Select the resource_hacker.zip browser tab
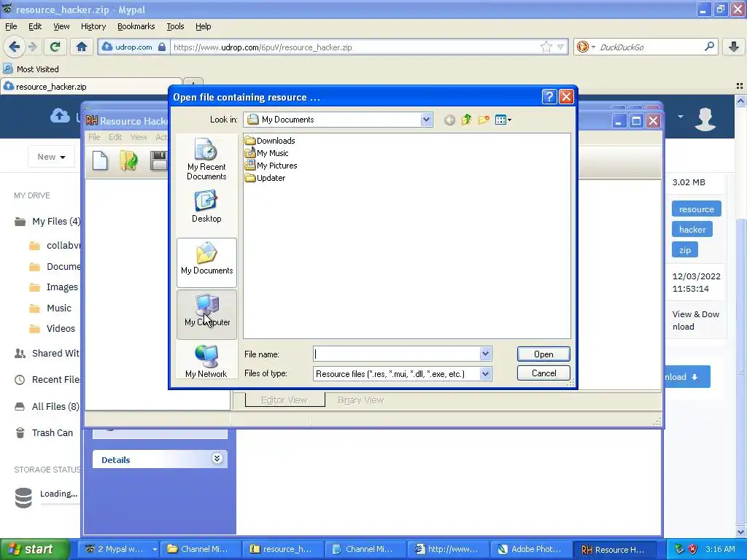 (x=90, y=87)
